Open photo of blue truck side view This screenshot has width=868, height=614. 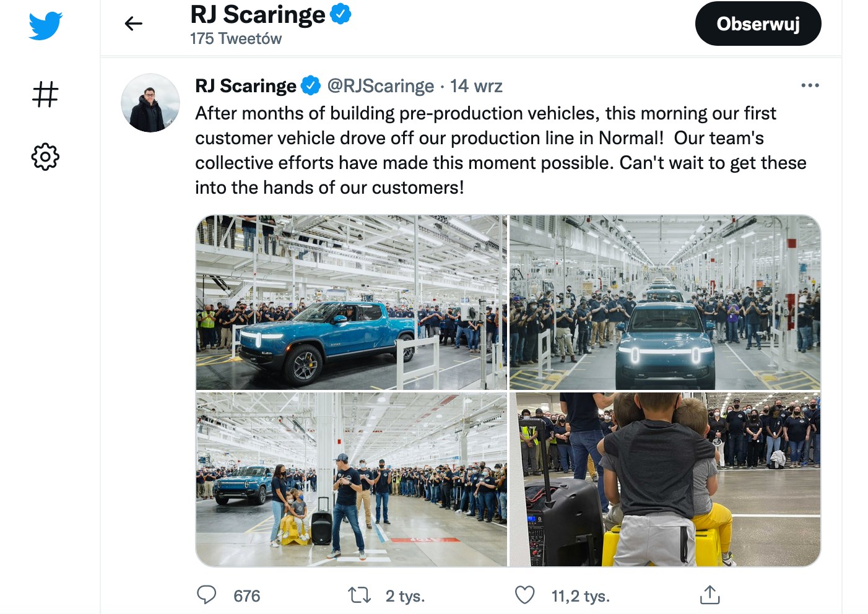[351, 303]
